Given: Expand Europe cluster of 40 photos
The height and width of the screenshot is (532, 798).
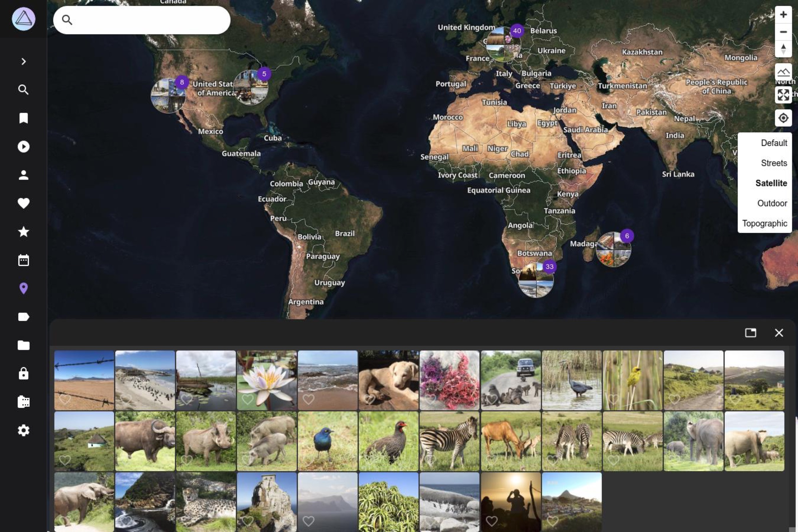Looking at the screenshot, I should tap(503, 45).
